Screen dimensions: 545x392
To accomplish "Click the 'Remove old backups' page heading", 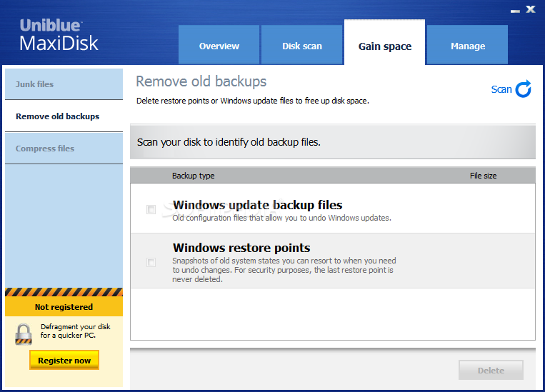I will pyautogui.click(x=201, y=81).
